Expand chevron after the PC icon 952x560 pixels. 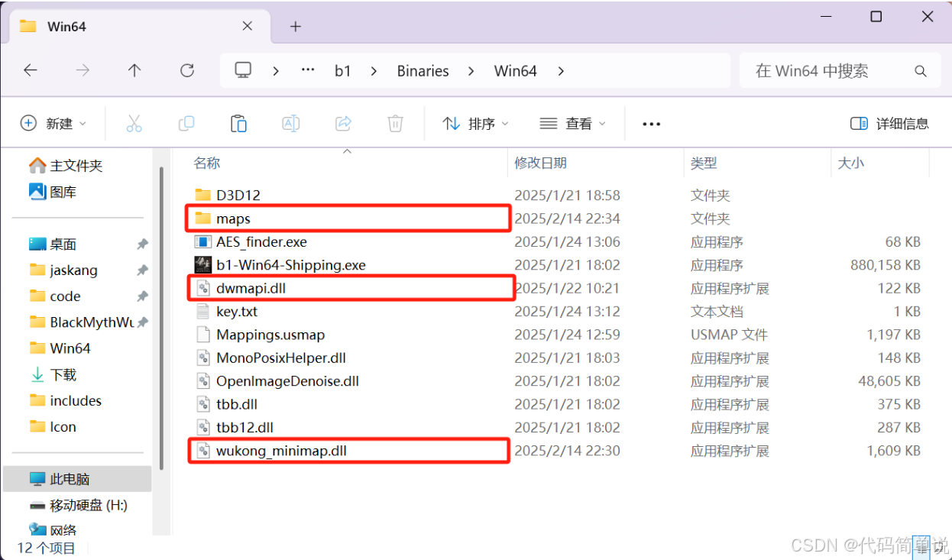tap(276, 70)
